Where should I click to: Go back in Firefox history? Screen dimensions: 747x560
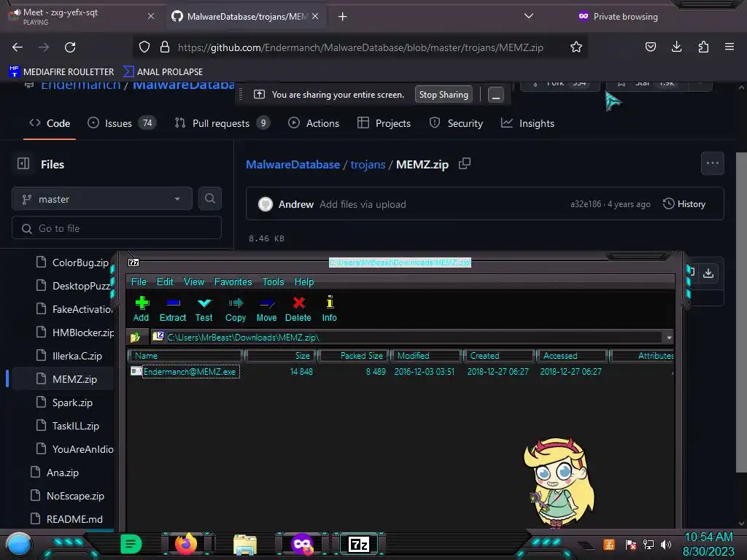(18, 47)
